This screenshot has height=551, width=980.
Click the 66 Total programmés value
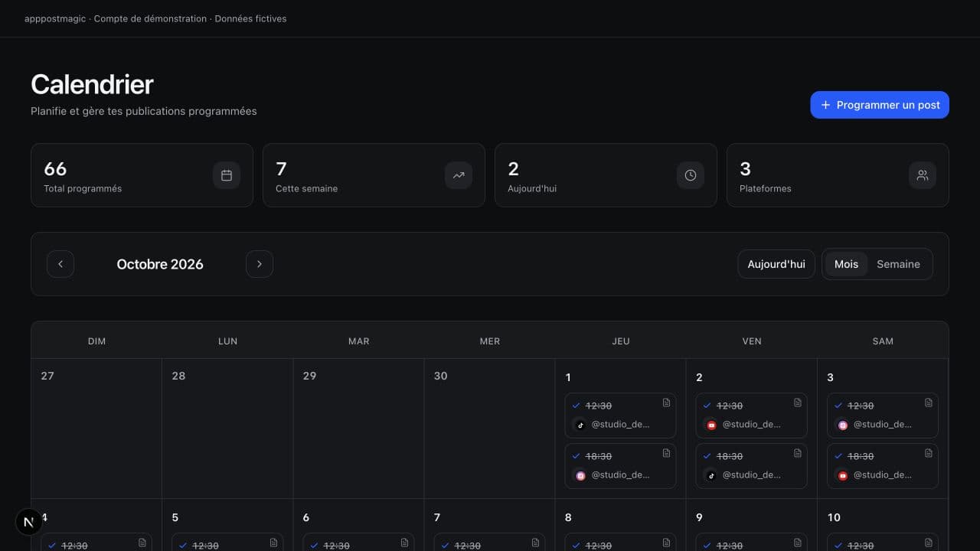pyautogui.click(x=55, y=168)
